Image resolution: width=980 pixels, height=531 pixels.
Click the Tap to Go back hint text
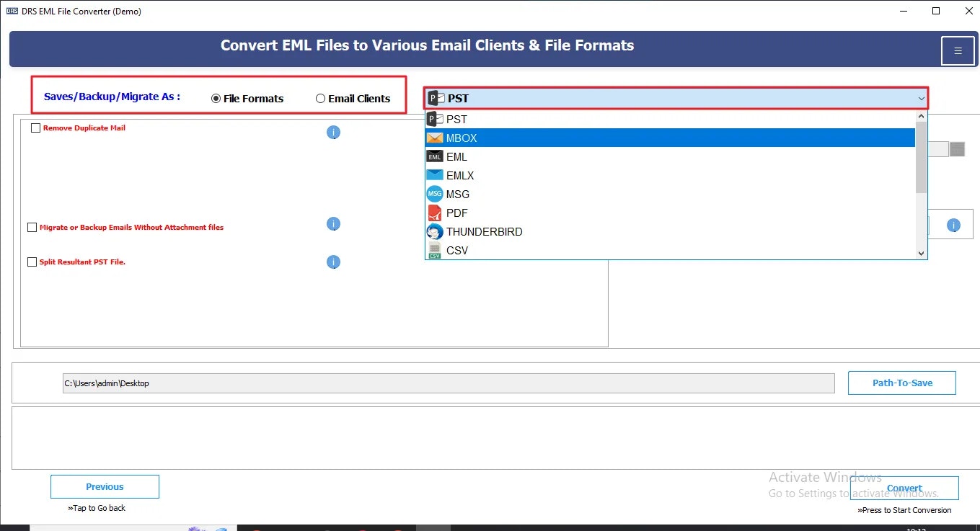tap(97, 508)
